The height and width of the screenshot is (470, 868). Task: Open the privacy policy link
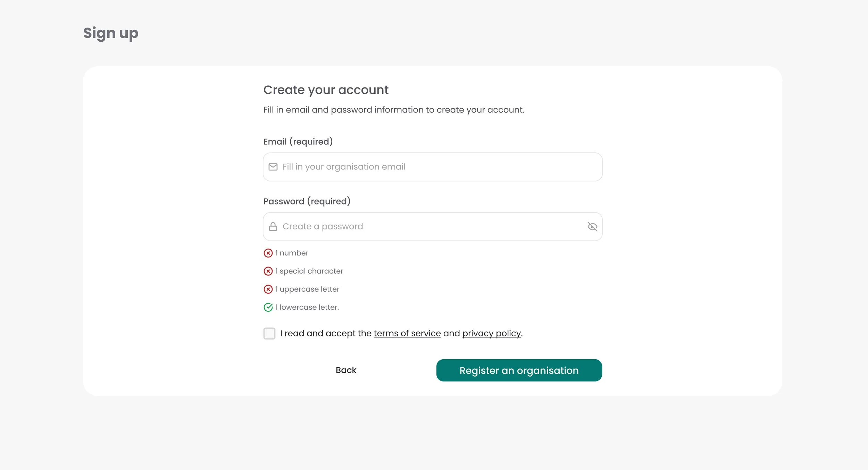tap(492, 334)
